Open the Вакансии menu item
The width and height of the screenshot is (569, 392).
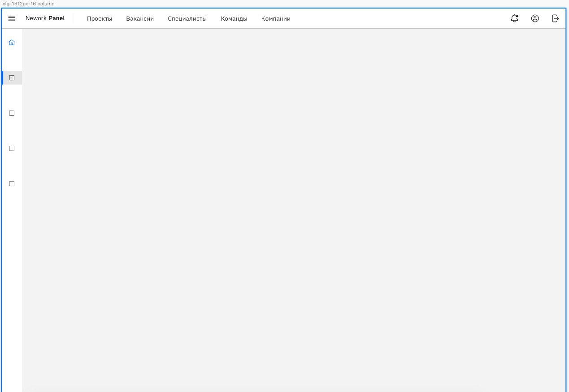(x=140, y=19)
